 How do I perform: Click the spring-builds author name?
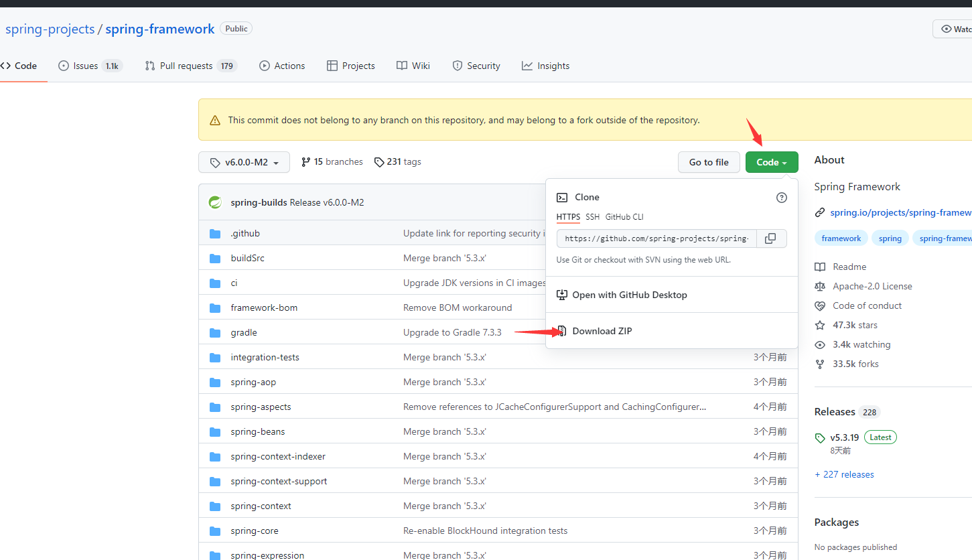pyautogui.click(x=259, y=202)
